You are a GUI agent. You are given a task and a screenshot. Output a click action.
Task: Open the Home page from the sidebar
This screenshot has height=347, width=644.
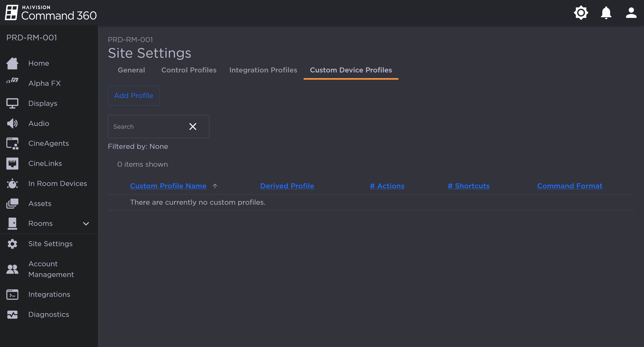tap(39, 63)
